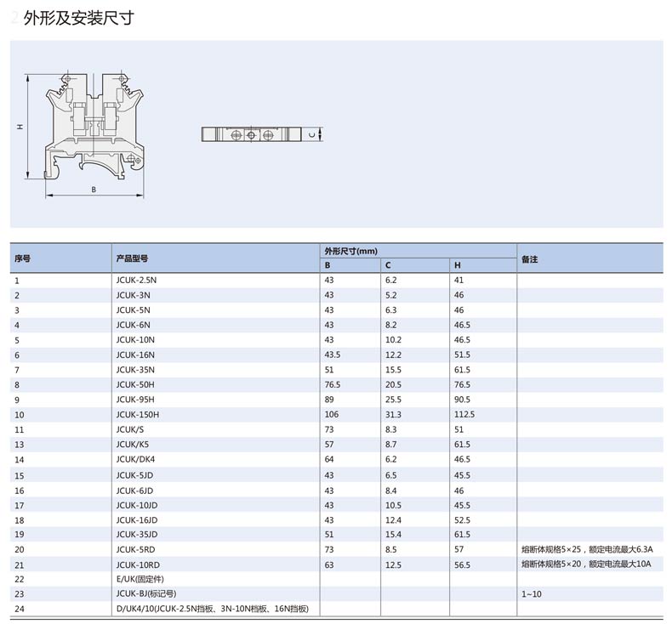Click the JCUK-BJ(标记号) product entry
The image size is (672, 624).
click(146, 593)
